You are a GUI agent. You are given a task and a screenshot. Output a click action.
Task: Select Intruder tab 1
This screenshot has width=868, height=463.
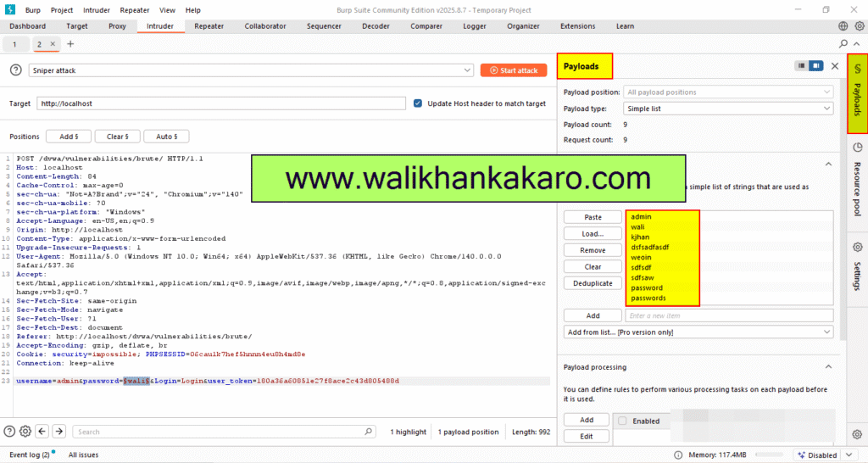tap(14, 44)
